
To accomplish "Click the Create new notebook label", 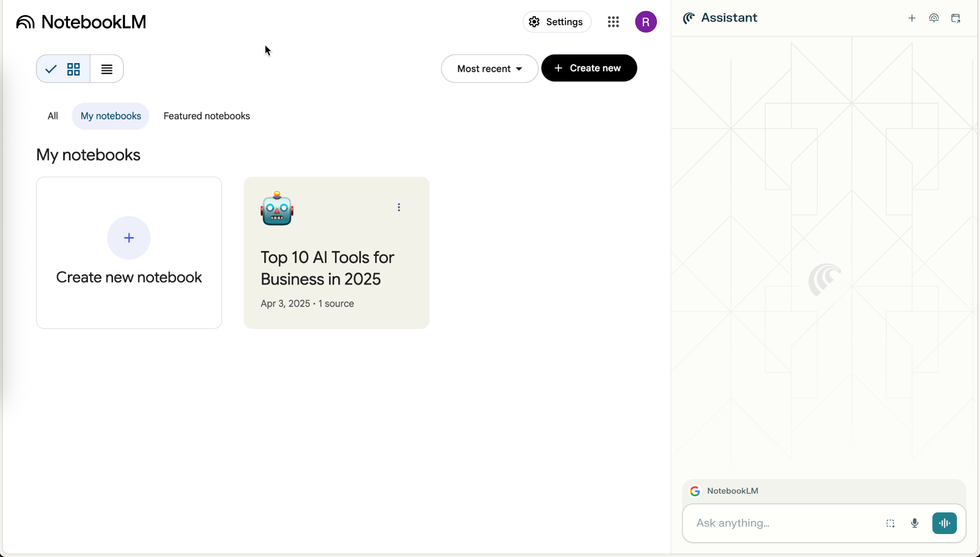I will point(129,277).
